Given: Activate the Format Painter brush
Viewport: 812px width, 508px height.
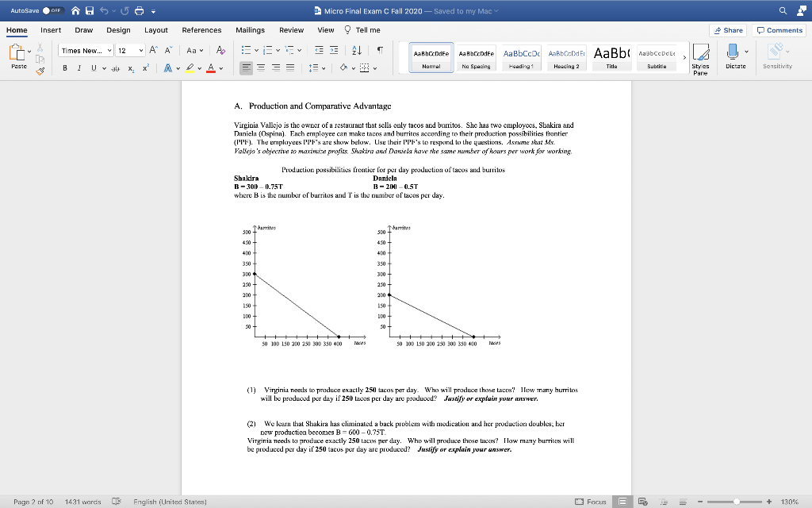Looking at the screenshot, I should click(40, 71).
